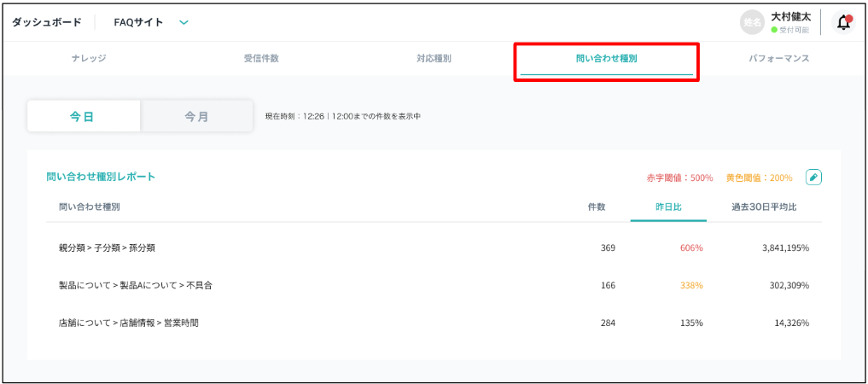Open the 受信件数 tab
Screen dimensions: 868x384
[261, 59]
